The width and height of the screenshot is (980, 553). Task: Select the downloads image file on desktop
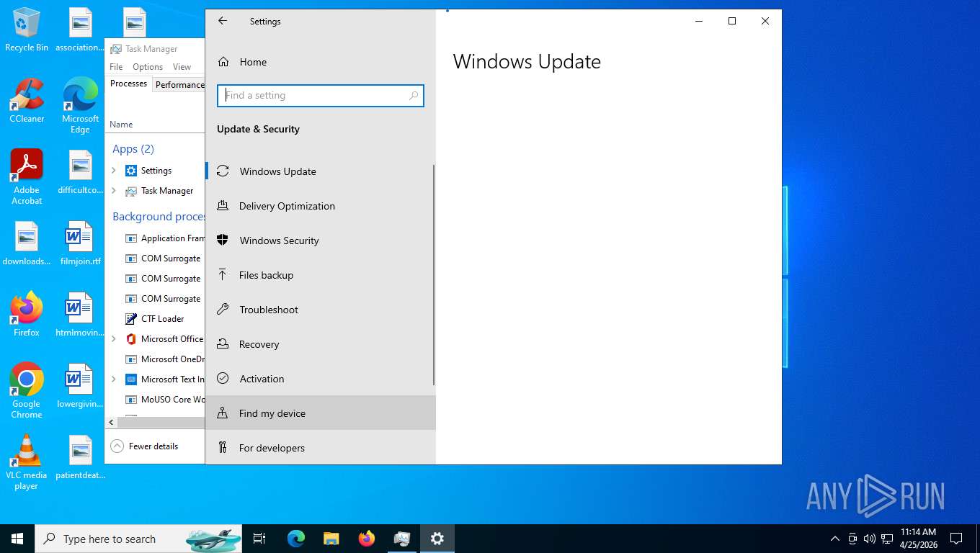[x=27, y=244]
